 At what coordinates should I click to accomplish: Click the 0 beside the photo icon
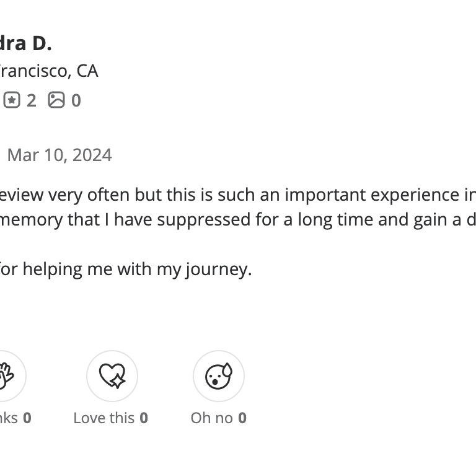pyautogui.click(x=76, y=100)
